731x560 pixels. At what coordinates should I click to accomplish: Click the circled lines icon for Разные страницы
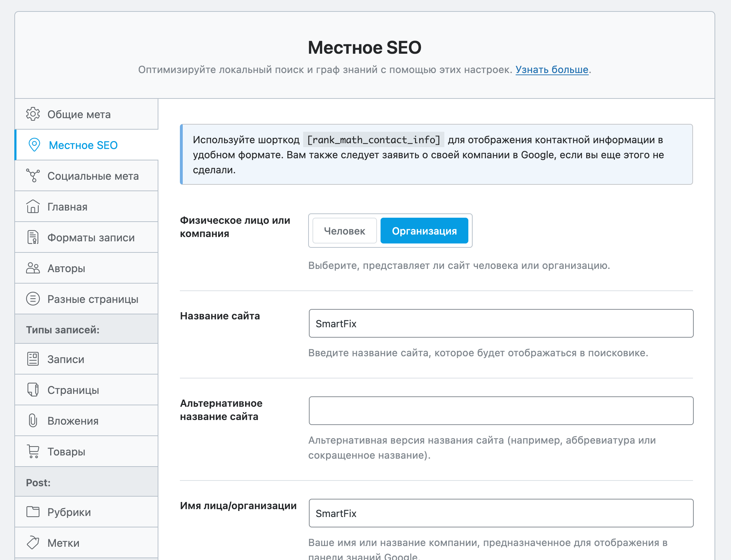click(x=33, y=299)
